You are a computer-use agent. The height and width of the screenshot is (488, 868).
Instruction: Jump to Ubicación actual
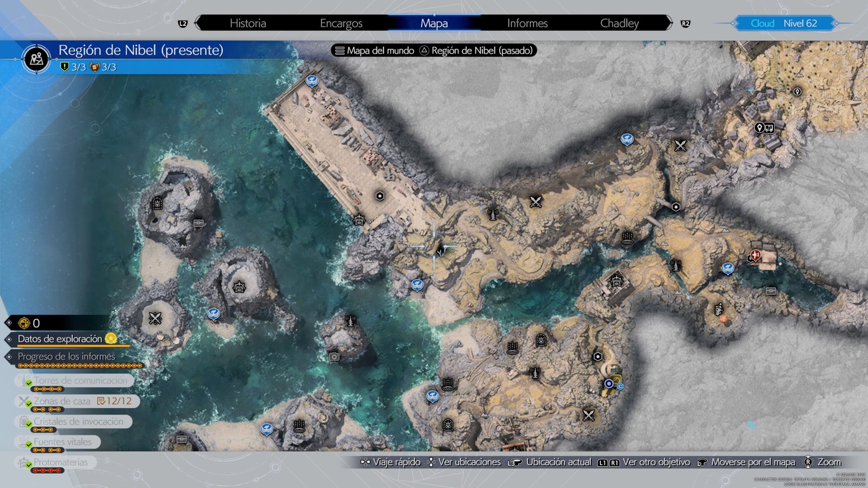tap(550, 462)
